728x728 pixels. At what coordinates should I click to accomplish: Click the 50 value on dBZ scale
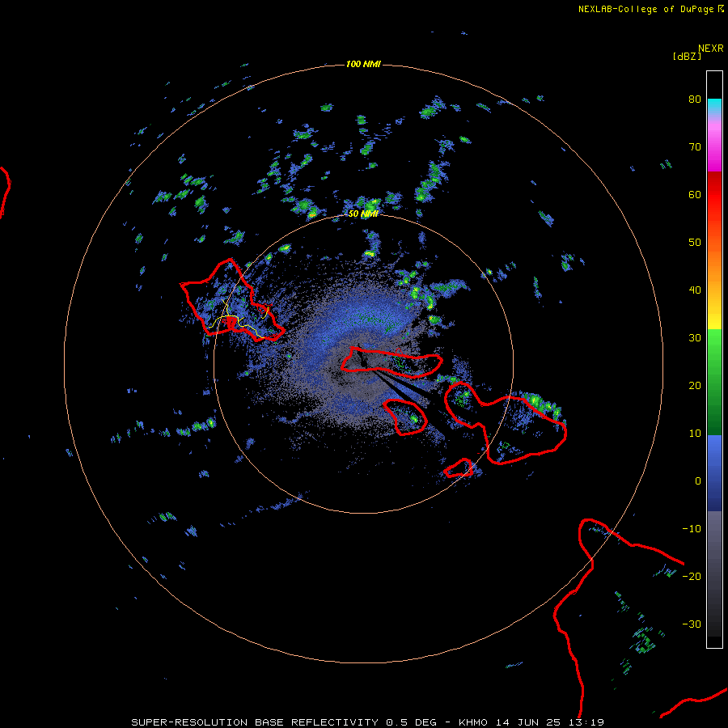(x=695, y=243)
